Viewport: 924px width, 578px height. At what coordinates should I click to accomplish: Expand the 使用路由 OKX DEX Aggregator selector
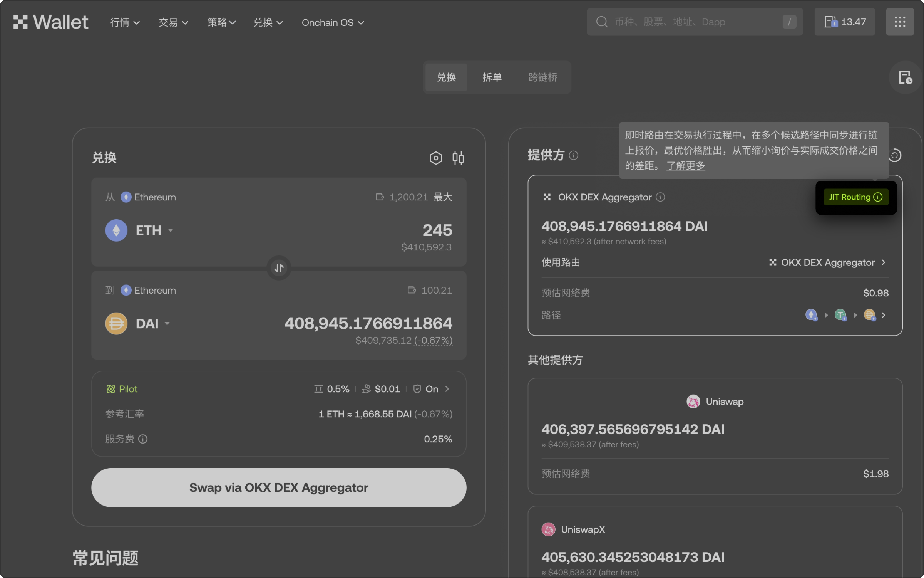[828, 262]
